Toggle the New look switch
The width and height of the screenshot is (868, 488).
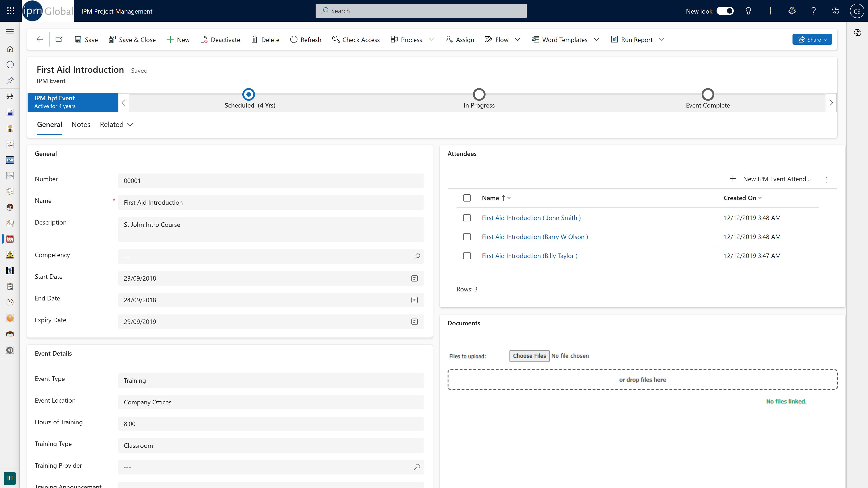pyautogui.click(x=725, y=11)
